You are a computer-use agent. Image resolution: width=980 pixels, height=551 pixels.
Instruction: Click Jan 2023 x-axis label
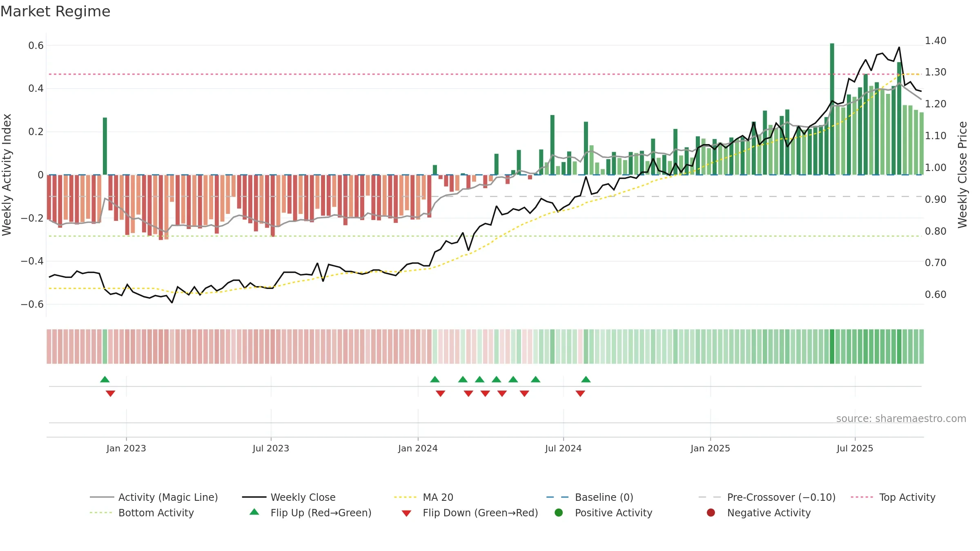[126, 448]
